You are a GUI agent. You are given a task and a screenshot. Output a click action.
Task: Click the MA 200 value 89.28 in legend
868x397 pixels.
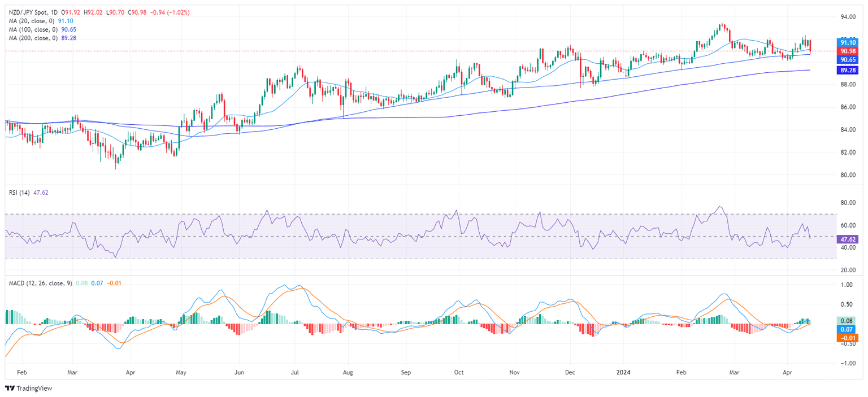click(68, 38)
